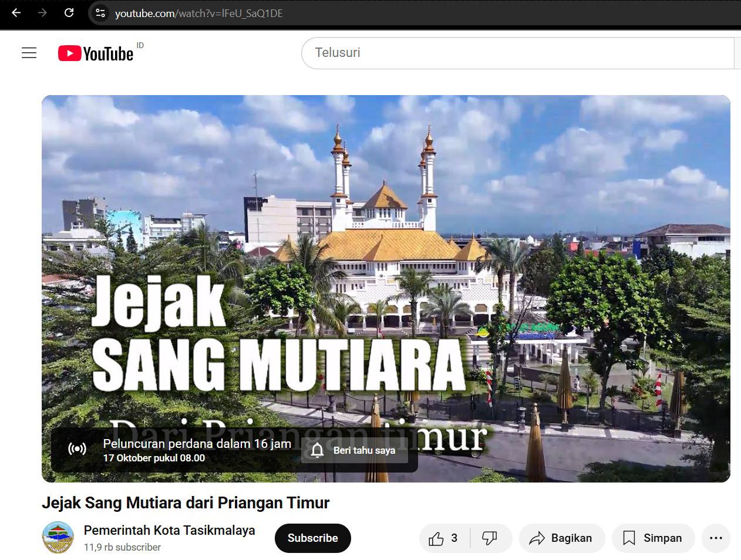Click the video title below the player
Image resolution: width=741 pixels, height=560 pixels.
pos(186,503)
